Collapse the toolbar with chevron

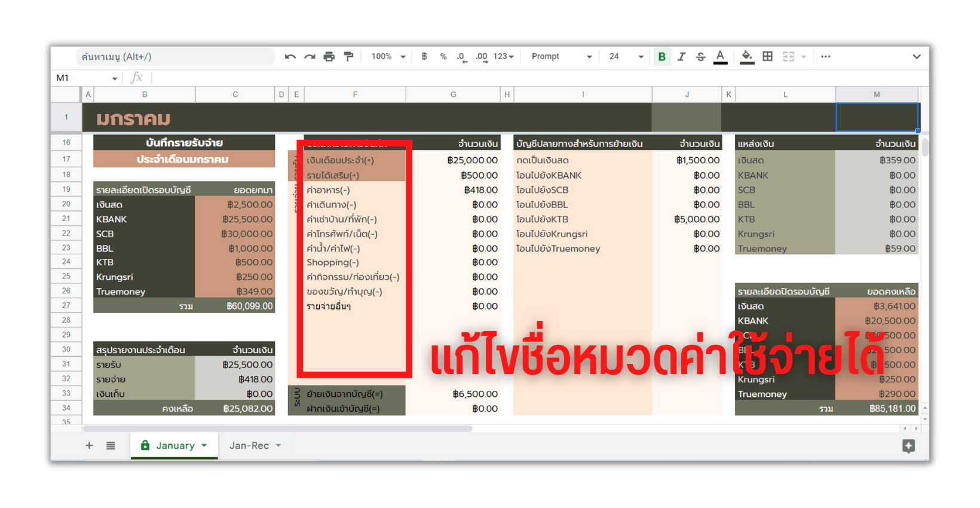(917, 57)
